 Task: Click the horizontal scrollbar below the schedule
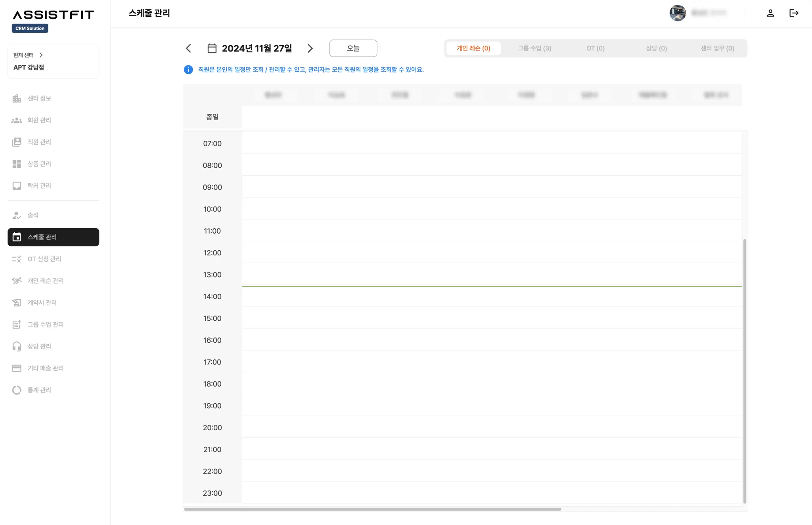[x=373, y=509]
